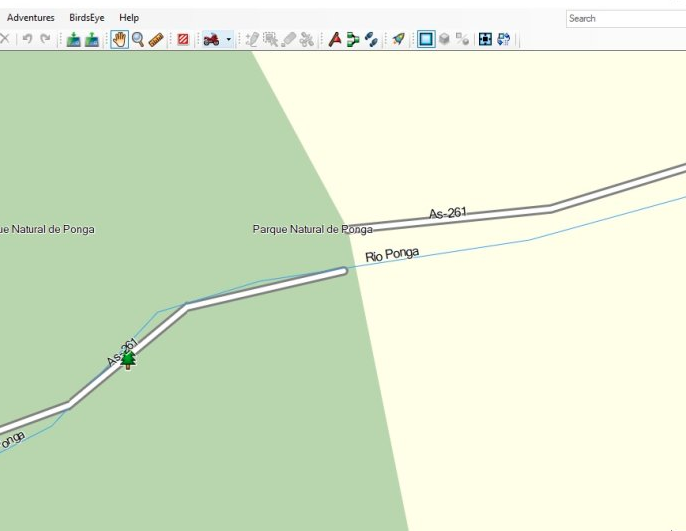Click the red striped map select icon

183,39
